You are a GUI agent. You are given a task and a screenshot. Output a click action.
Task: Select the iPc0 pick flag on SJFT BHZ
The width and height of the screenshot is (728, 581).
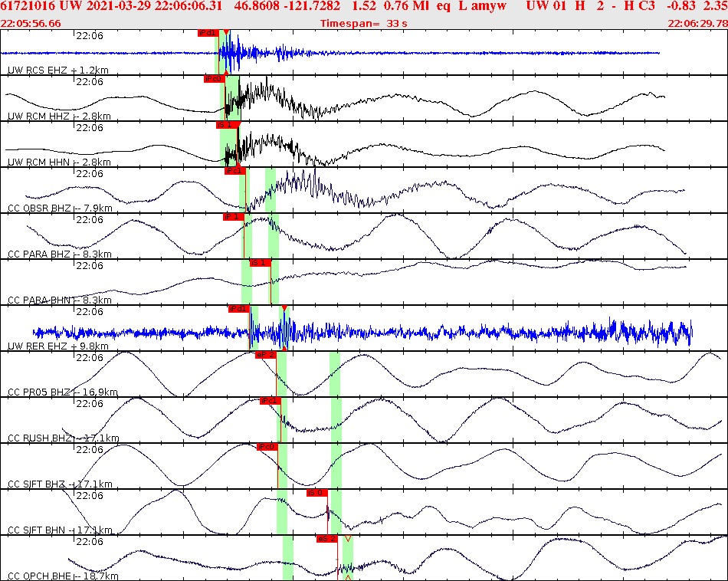click(x=266, y=445)
